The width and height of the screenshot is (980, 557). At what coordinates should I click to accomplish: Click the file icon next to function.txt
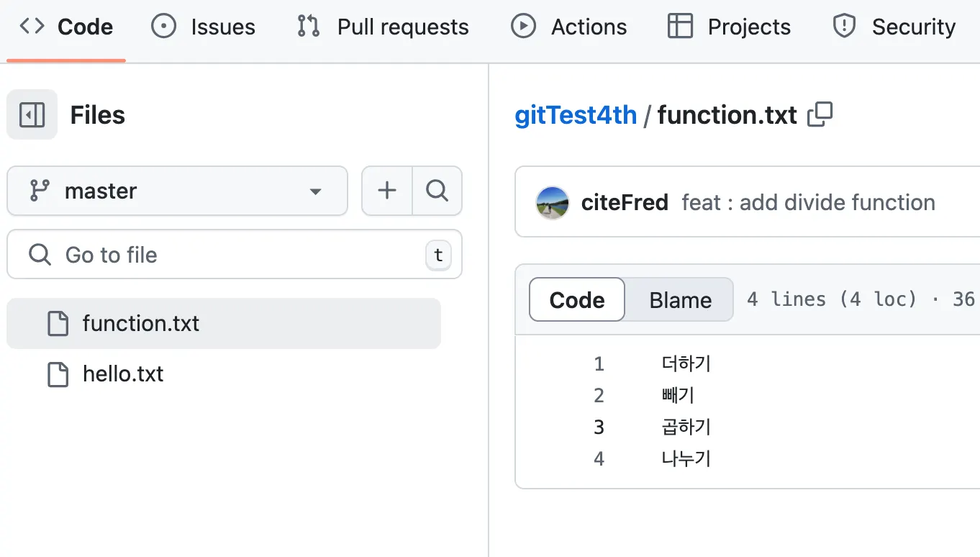58,324
